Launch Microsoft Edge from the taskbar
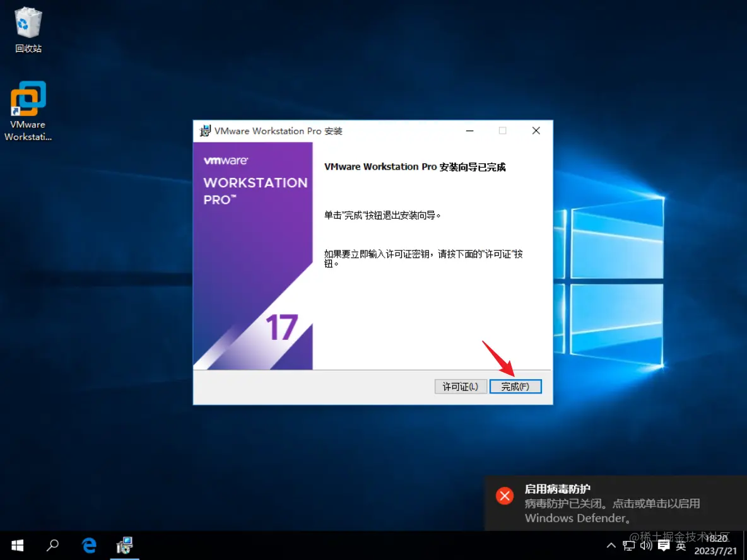The image size is (747, 560). coord(89,545)
